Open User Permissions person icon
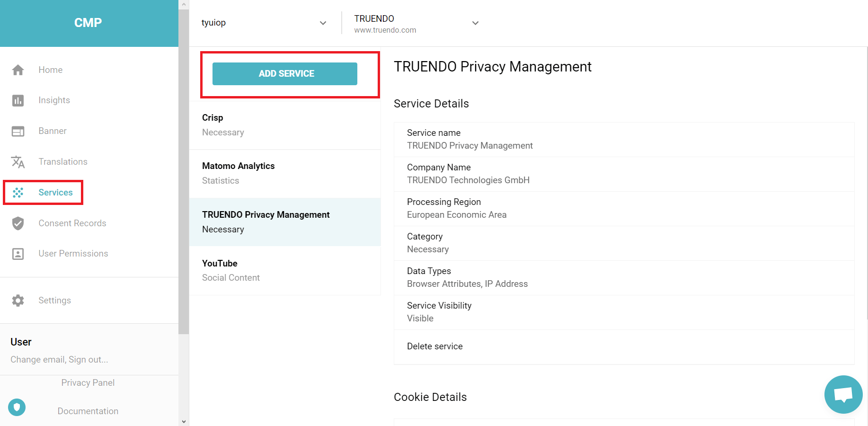Image resolution: width=868 pixels, height=426 pixels. 18,254
